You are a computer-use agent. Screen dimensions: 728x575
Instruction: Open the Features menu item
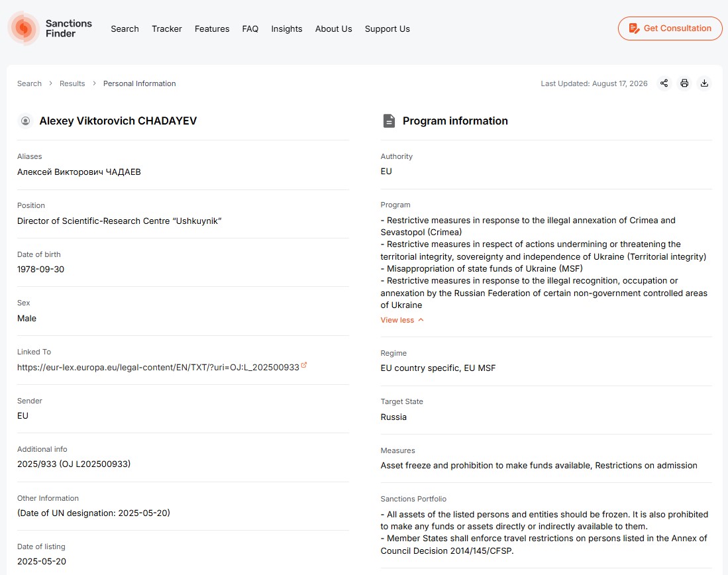click(x=212, y=28)
